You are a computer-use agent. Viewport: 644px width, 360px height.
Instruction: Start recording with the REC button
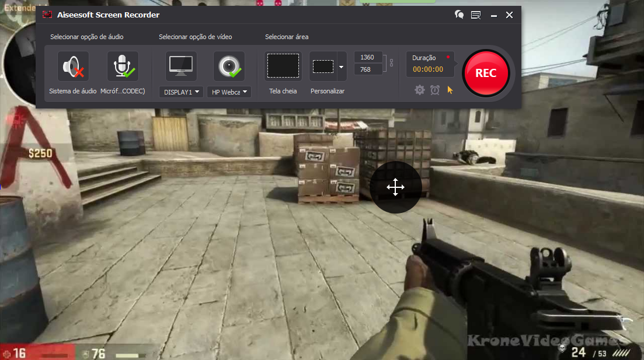click(x=486, y=73)
